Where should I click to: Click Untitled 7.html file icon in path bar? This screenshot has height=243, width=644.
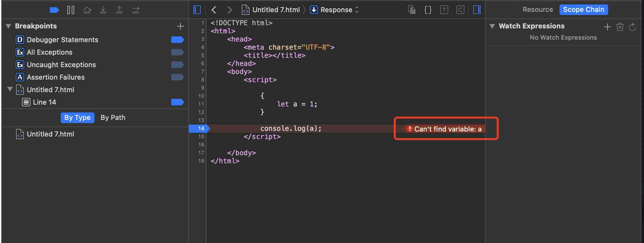[x=246, y=10]
